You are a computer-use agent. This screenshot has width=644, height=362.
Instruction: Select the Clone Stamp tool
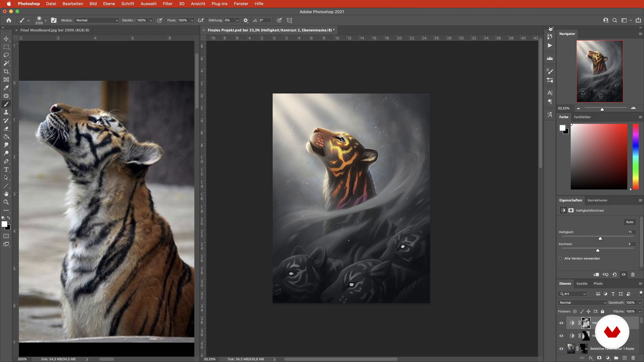click(6, 112)
